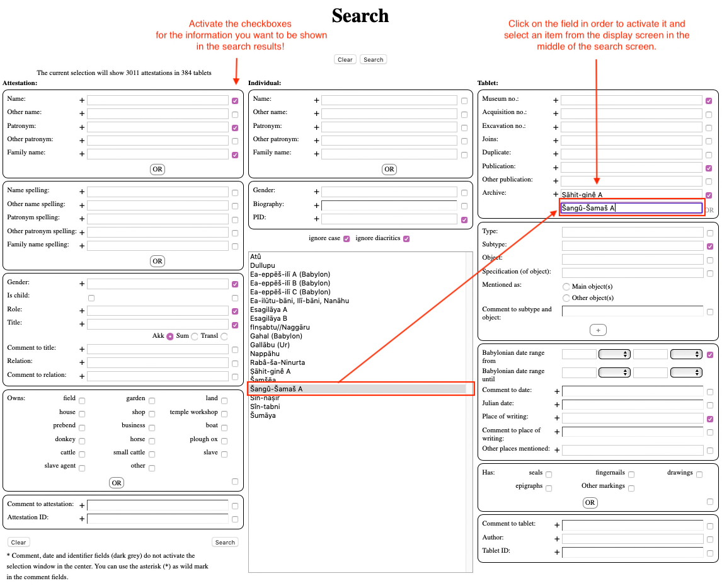The width and height of the screenshot is (722, 588).
Task: Open first dropdown in Babylonian date range from
Action: (614, 354)
